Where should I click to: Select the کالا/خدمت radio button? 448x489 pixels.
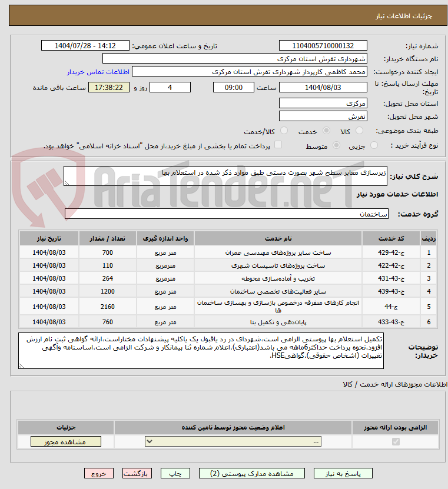pyautogui.click(x=284, y=131)
